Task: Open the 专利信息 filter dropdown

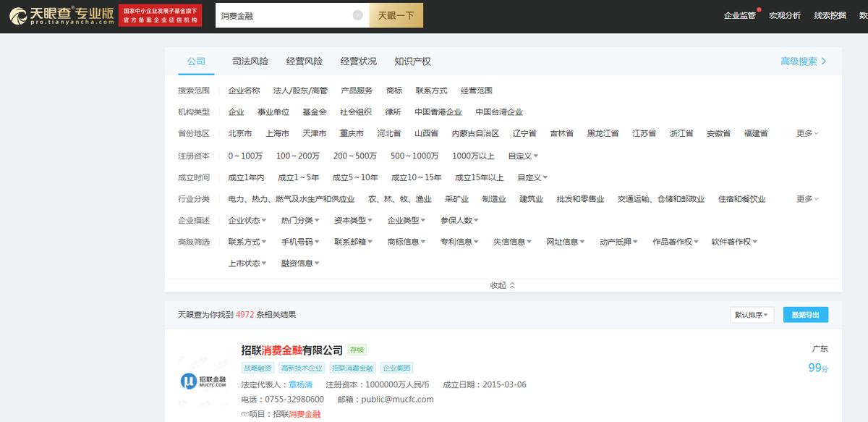Action: 459,241
